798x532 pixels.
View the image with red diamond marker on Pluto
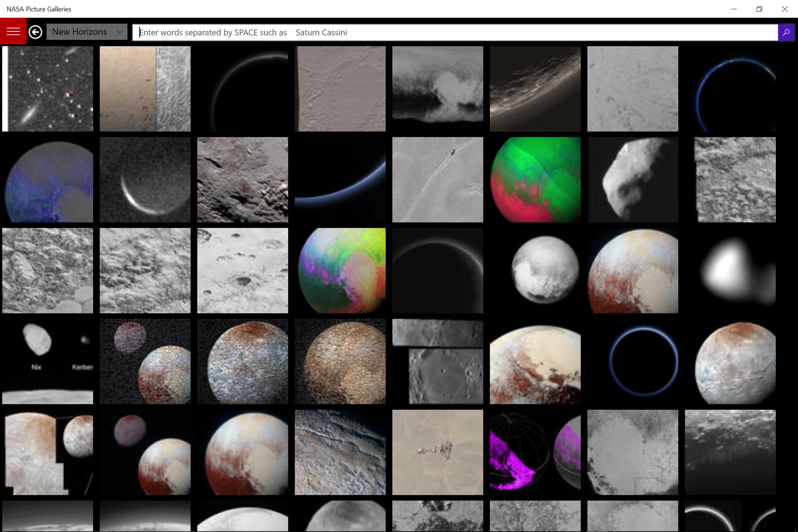tap(632, 271)
